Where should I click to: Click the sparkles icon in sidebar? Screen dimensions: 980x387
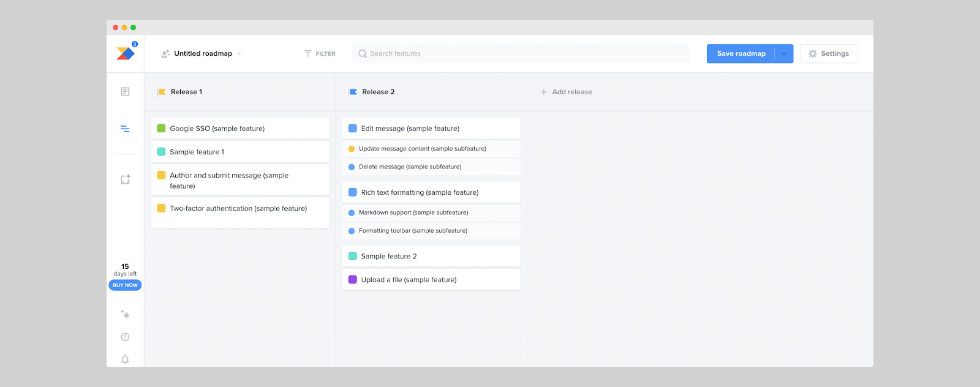pyautogui.click(x=125, y=314)
